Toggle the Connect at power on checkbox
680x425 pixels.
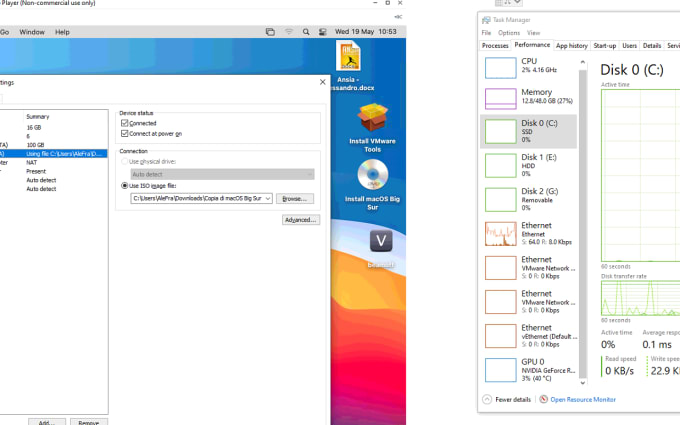(124, 134)
